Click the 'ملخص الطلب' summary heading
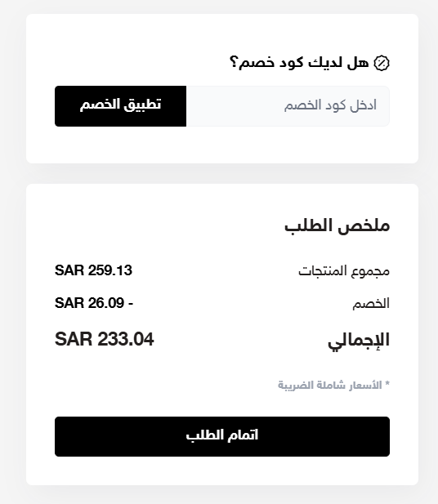Viewport: 438px width, 504px height. pos(337,225)
